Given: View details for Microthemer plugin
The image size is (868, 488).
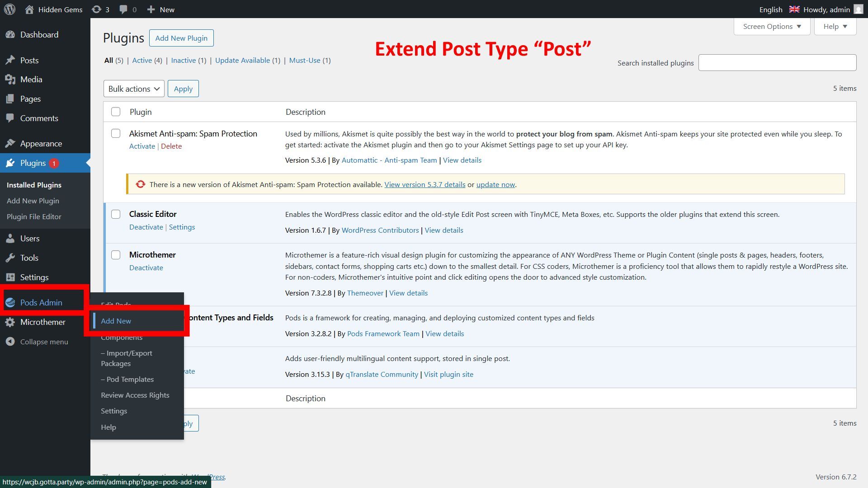Looking at the screenshot, I should point(408,293).
